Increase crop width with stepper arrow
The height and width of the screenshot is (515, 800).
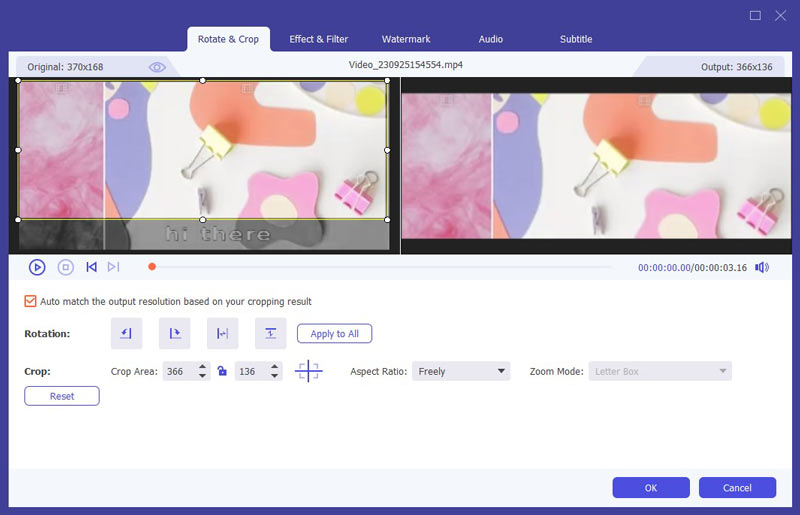click(203, 367)
